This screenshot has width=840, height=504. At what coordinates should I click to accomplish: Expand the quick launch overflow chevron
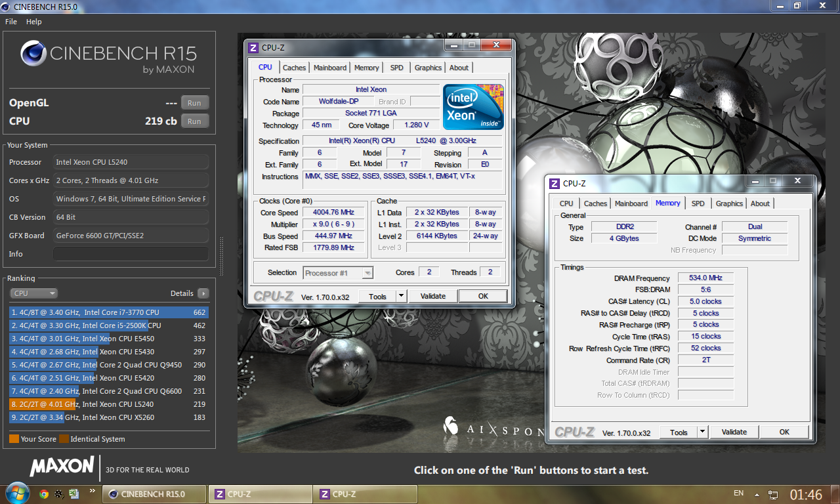(x=92, y=490)
